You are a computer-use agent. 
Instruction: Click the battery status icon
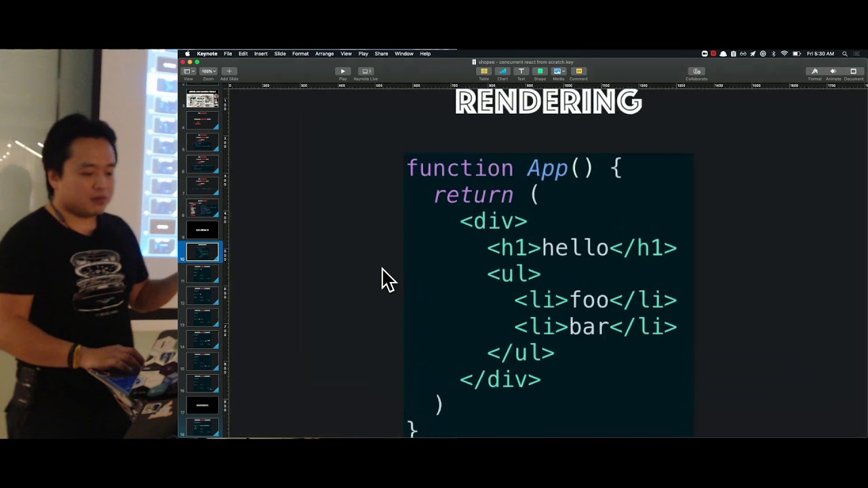point(797,54)
